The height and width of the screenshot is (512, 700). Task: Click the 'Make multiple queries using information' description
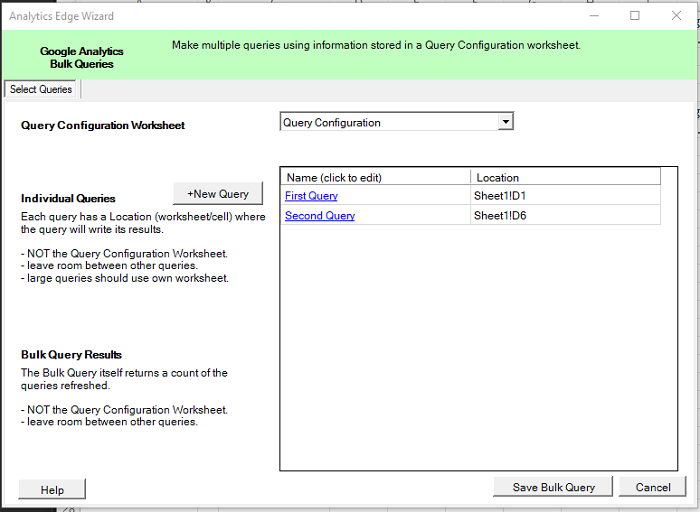[376, 45]
